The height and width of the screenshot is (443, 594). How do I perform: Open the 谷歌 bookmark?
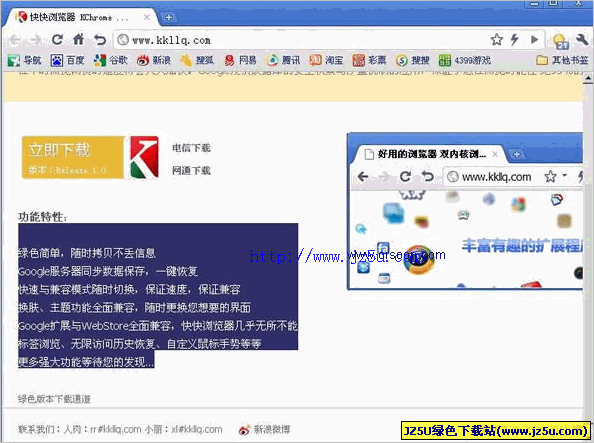click(x=111, y=60)
